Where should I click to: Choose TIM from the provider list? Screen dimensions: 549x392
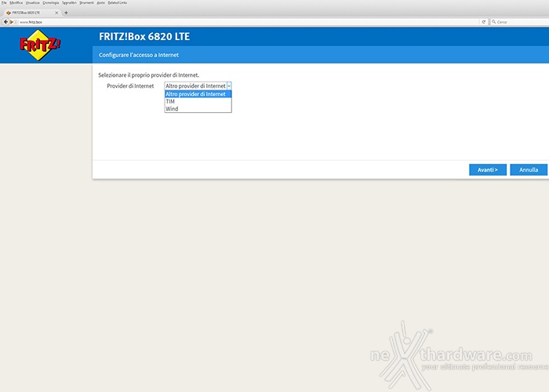(198, 101)
